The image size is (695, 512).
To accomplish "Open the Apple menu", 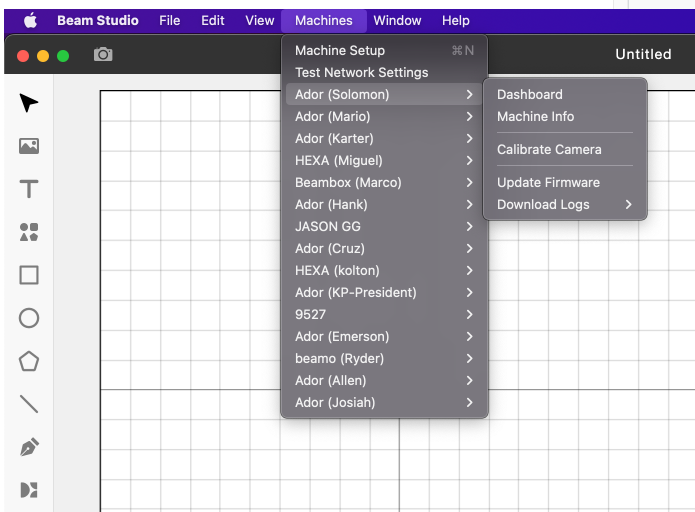I will [30, 20].
